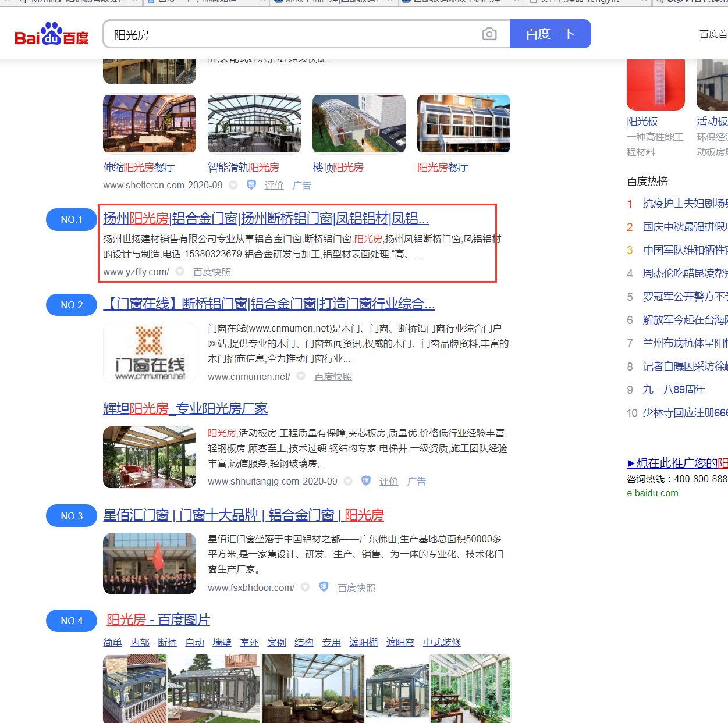Select the 结构 image tag

(304, 642)
